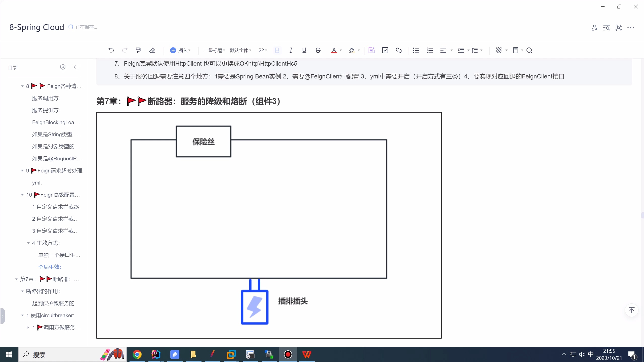Screen dimensions: 644x362
Task: Click the share document icon
Action: [x=594, y=28]
